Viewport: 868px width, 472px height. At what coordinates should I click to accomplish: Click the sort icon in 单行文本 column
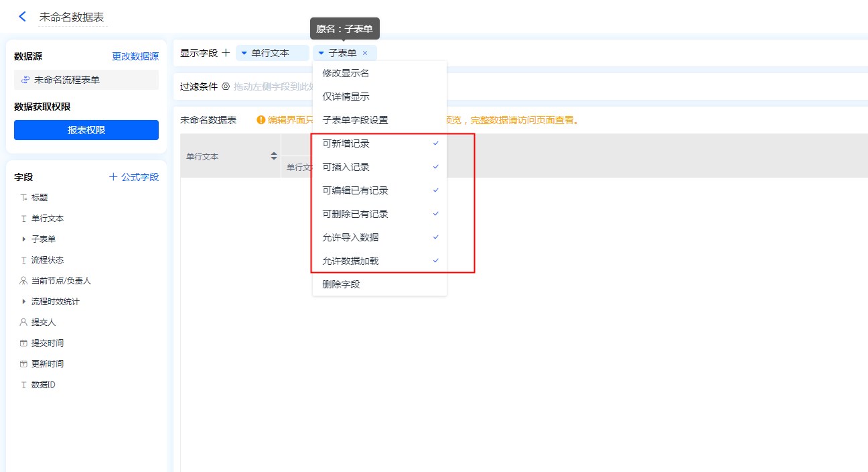point(273,156)
